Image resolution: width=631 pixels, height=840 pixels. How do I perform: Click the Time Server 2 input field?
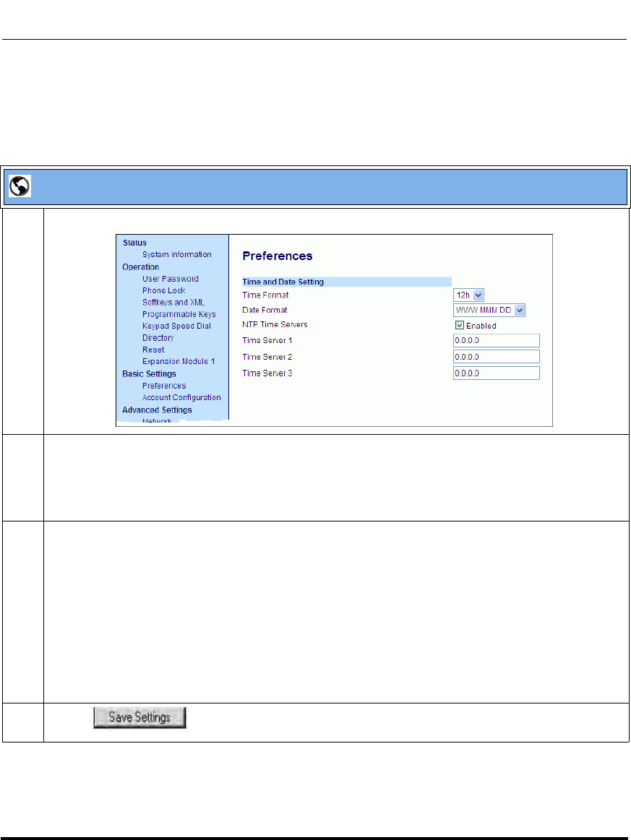[497, 357]
